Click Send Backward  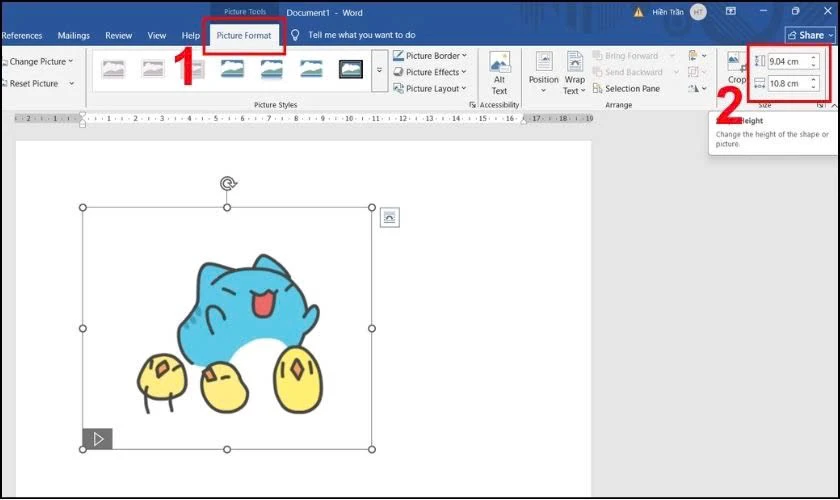click(628, 72)
